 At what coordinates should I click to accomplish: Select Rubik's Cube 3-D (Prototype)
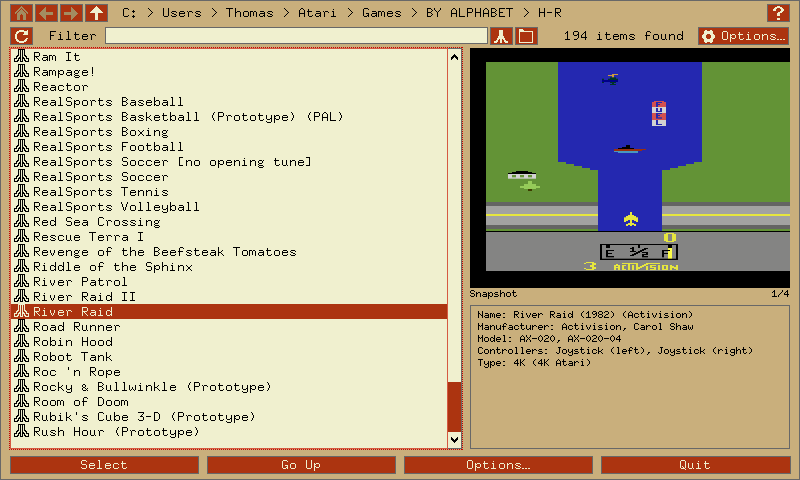pyautogui.click(x=229, y=417)
